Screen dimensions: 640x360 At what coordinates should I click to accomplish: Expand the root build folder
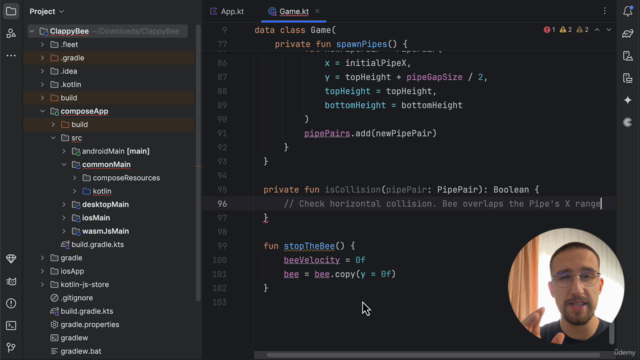click(42, 98)
